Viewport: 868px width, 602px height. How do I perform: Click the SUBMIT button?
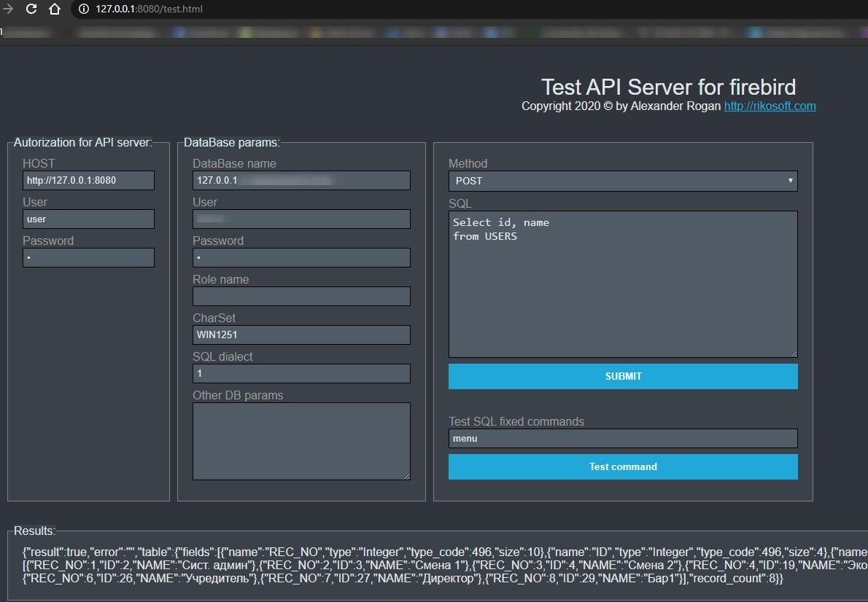tap(623, 376)
